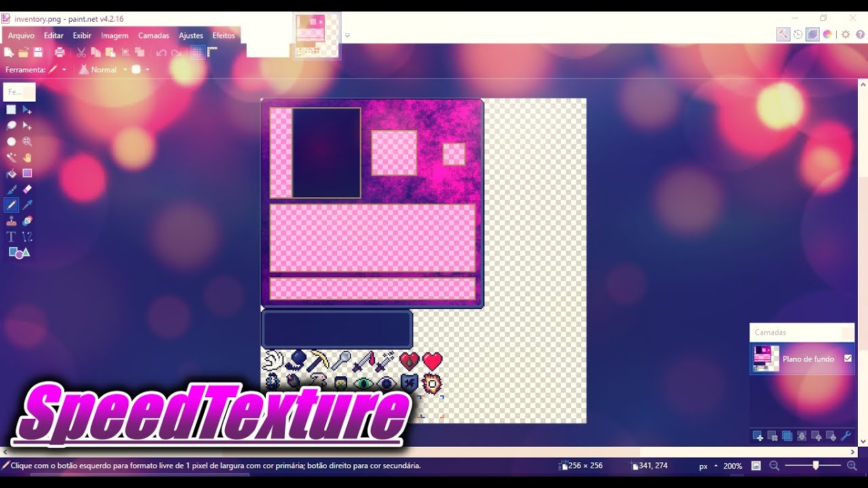Click the Redo arrow

click(176, 52)
